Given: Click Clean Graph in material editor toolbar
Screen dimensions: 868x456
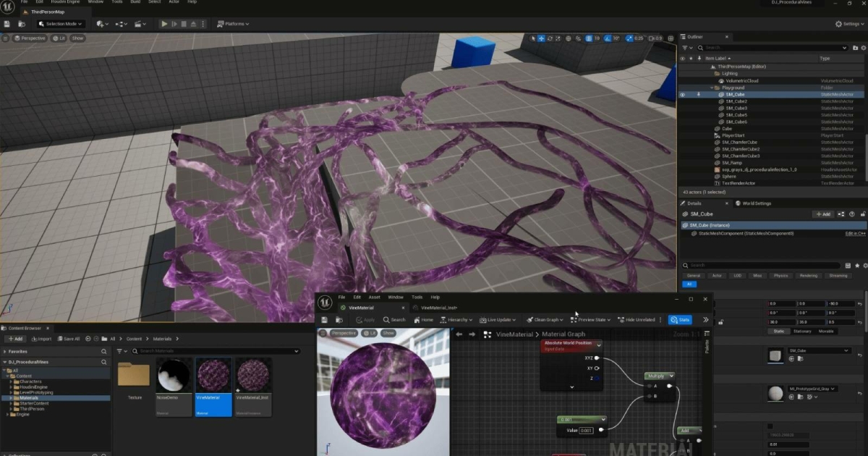Looking at the screenshot, I should coord(546,319).
